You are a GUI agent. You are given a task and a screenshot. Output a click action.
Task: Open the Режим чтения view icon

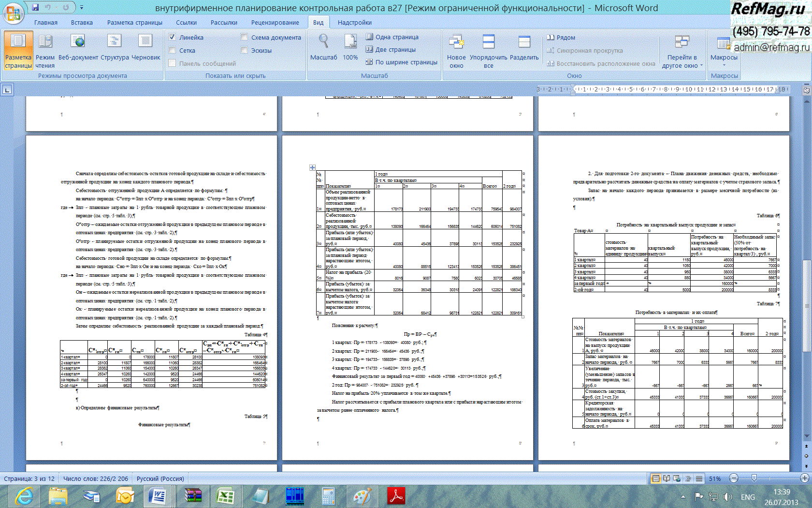click(x=45, y=42)
